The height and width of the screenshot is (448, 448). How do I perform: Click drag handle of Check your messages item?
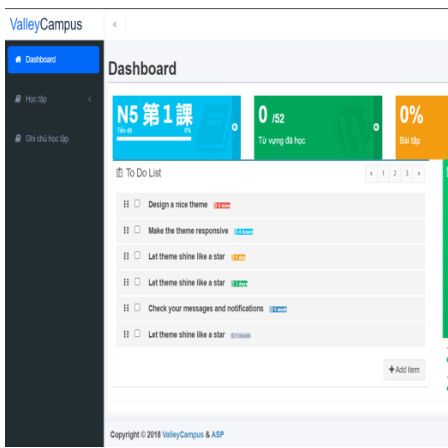point(126,308)
